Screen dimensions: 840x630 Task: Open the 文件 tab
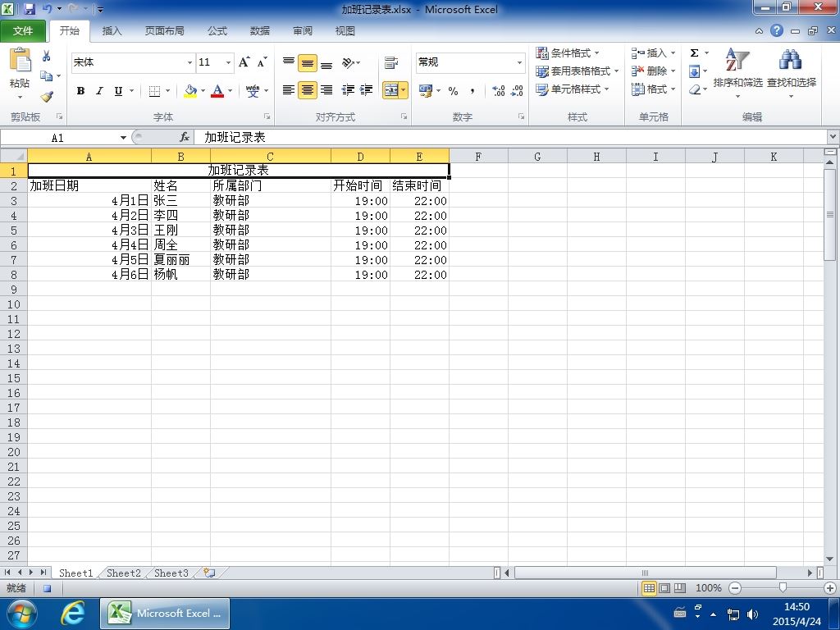(23, 31)
